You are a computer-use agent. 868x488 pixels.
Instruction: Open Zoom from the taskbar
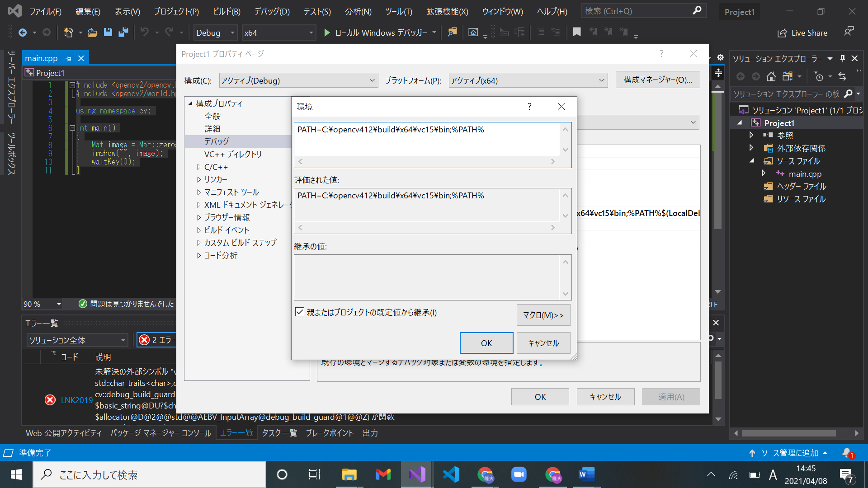click(x=519, y=474)
